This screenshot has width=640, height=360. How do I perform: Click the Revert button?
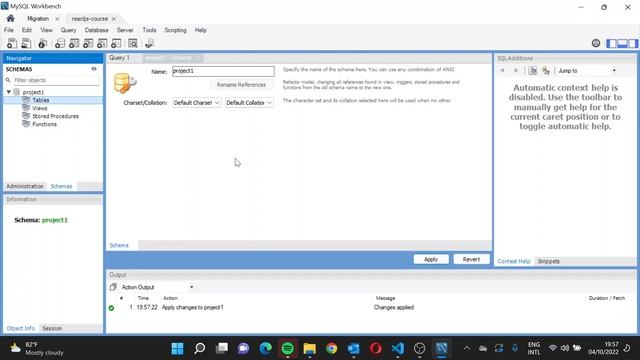[471, 259]
